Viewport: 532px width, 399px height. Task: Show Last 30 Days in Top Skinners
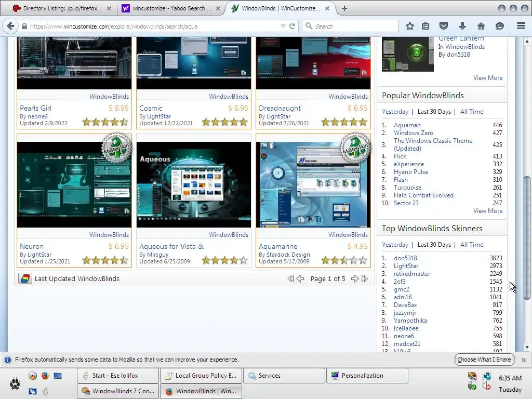point(434,245)
